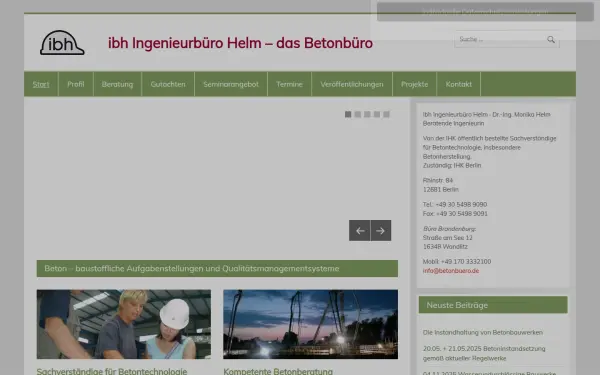Screen dimensions: 600x375
Task: Click the Neuste Beiträge widget heading
Action: [x=493, y=305]
